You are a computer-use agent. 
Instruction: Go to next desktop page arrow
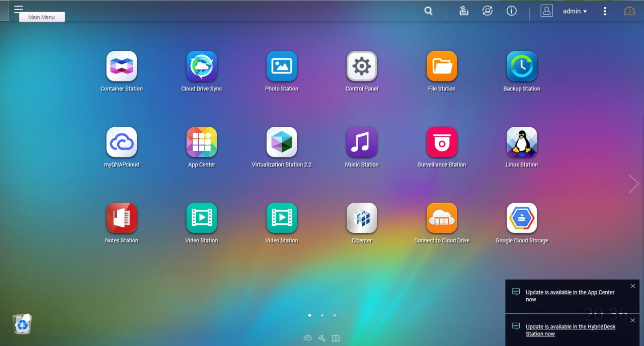[634, 184]
